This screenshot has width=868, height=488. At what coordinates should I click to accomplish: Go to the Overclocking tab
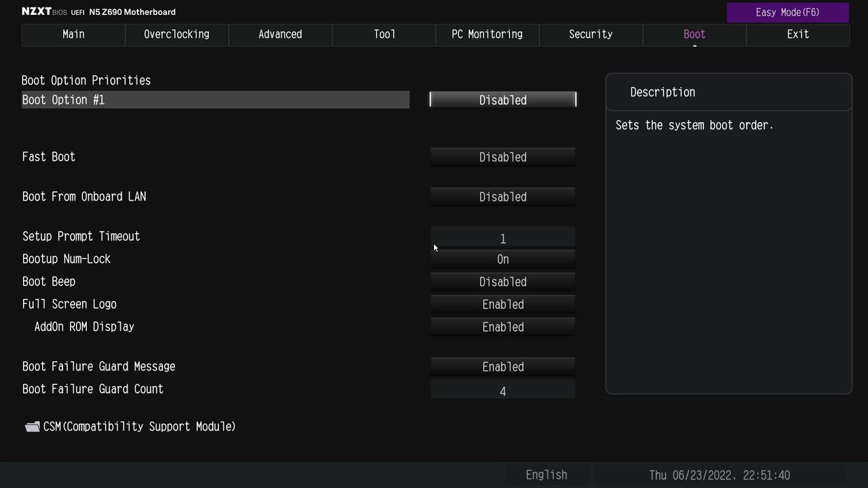click(177, 35)
